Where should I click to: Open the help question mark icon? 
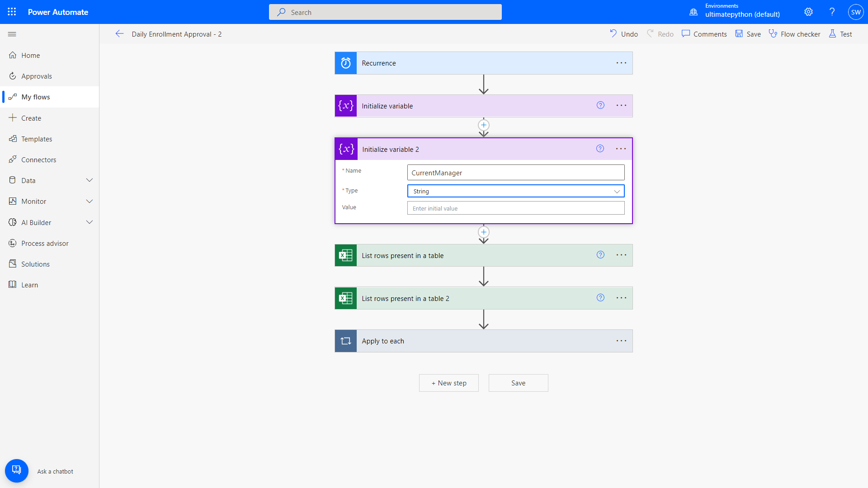pos(832,12)
